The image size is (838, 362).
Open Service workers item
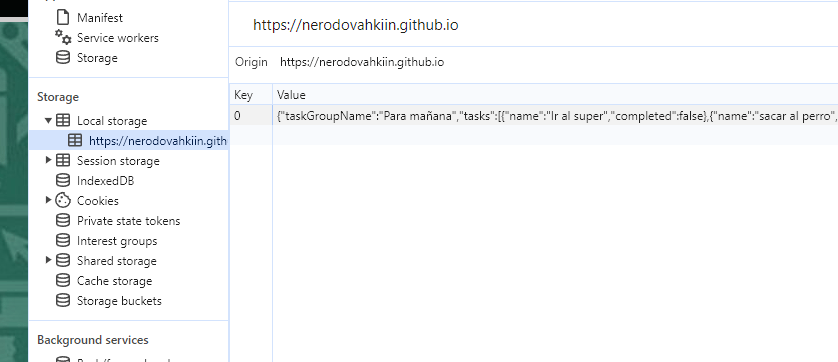tap(118, 38)
